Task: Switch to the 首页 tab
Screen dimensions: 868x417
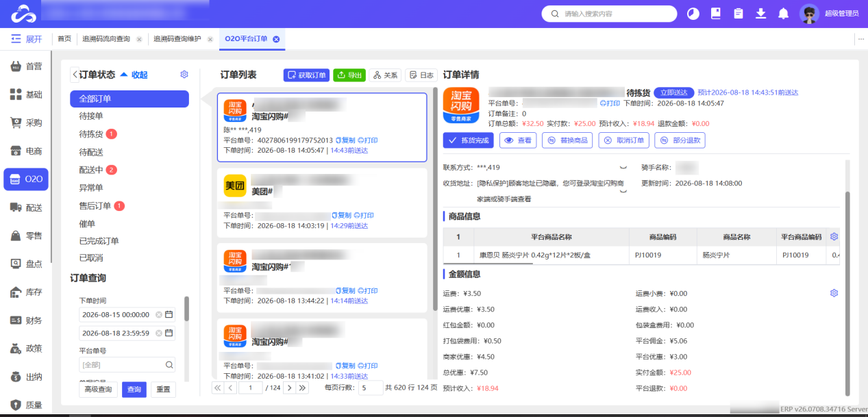Action: pos(64,39)
